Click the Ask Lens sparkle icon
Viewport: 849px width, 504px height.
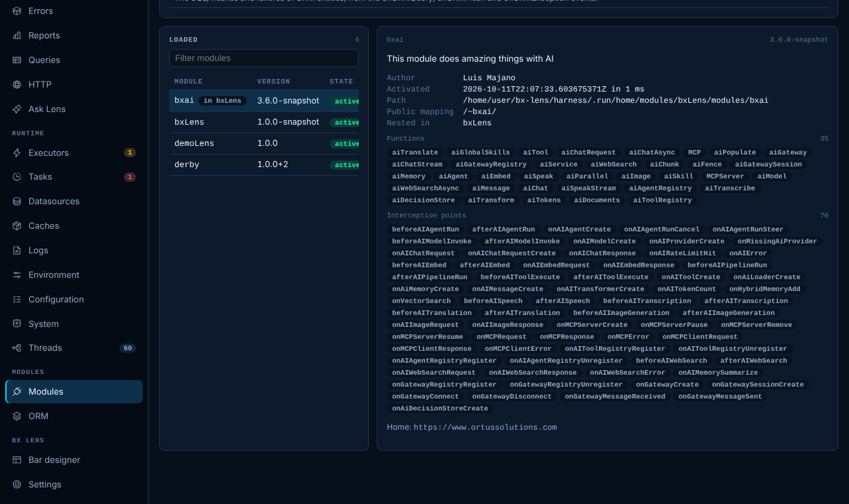17,109
